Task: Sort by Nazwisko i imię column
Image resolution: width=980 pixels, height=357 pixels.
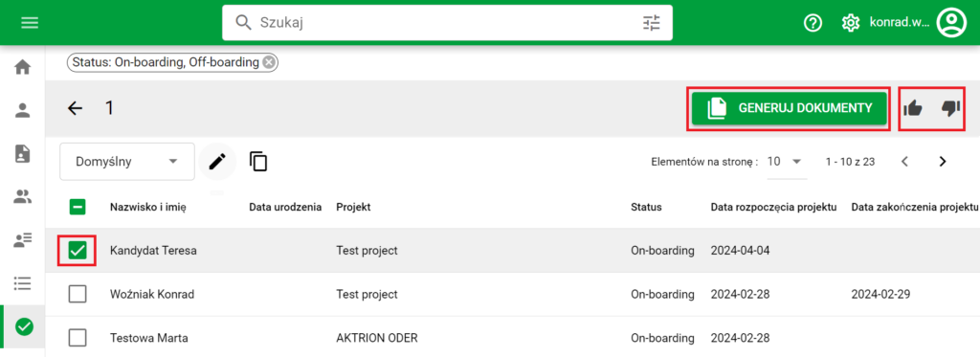Action: [148, 207]
